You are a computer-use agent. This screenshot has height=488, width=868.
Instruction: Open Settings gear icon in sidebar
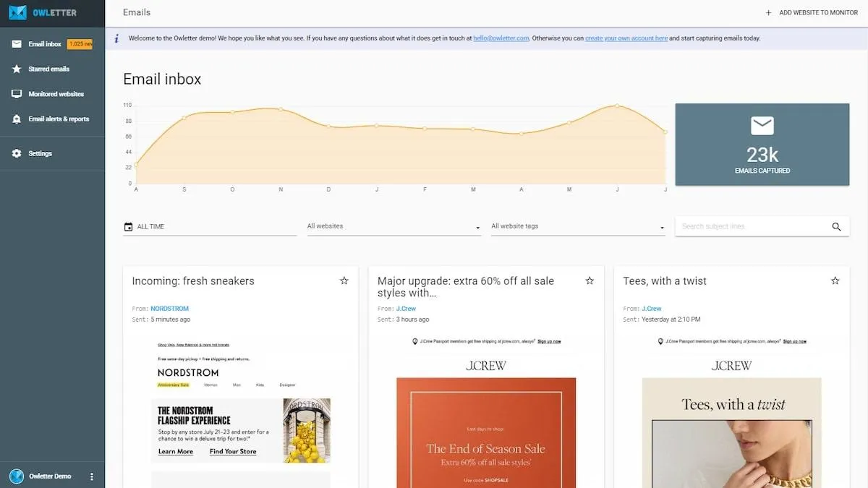(17, 153)
